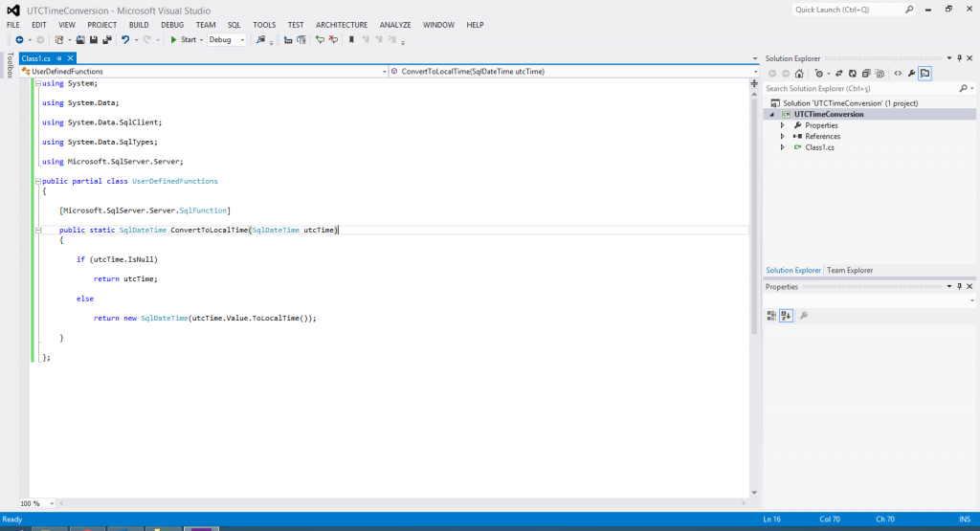Open the ANALYZE menu

point(395,25)
